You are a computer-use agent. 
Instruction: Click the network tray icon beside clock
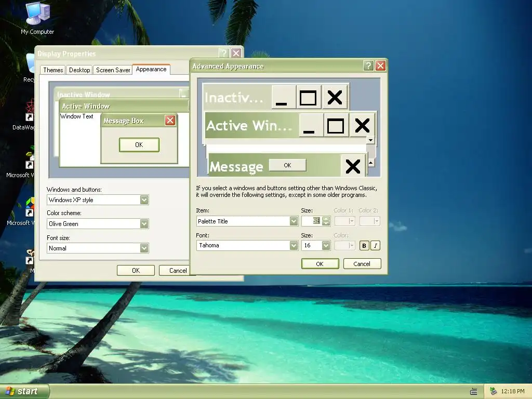[x=493, y=391]
